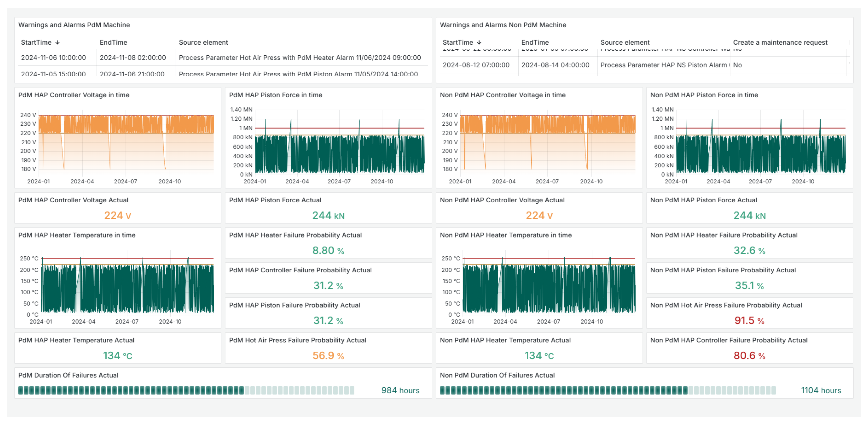Click the 91.5 % Non PdM Hot Air Press value
This screenshot has width=868, height=423.
click(749, 320)
